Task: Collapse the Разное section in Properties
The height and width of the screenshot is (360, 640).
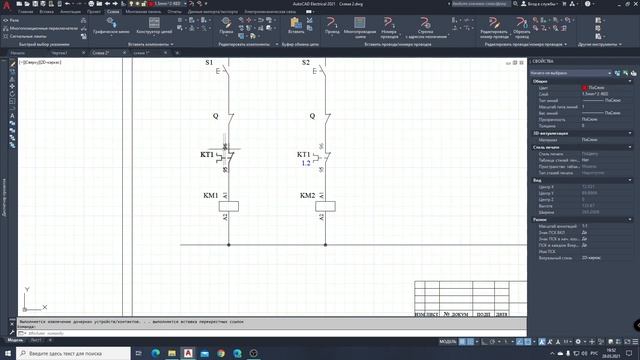Action: tap(630, 220)
